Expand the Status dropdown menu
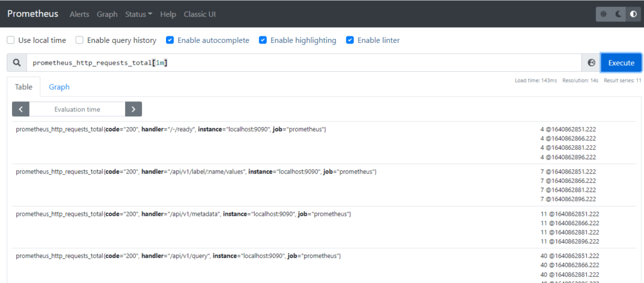Screen dimensions: 644x283 [139, 14]
